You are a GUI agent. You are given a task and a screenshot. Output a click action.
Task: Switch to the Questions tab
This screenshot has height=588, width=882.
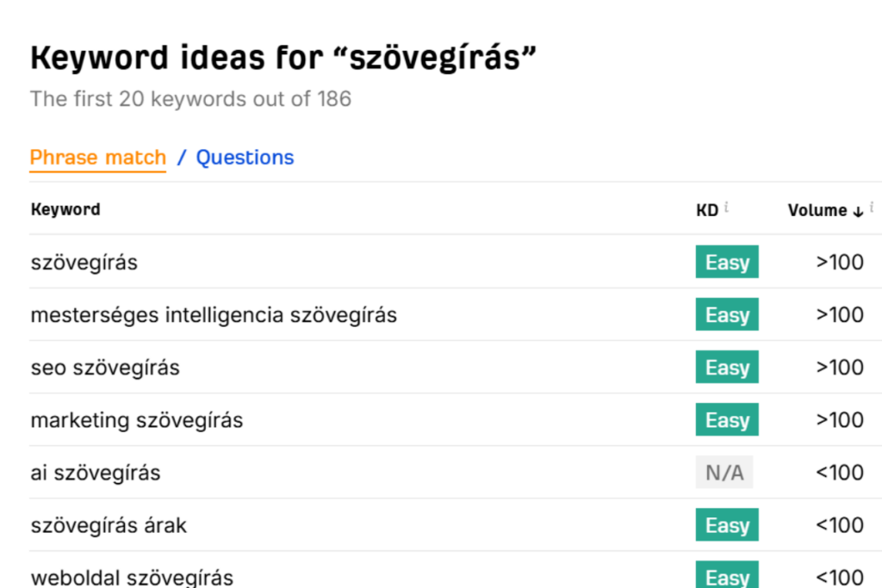245,158
